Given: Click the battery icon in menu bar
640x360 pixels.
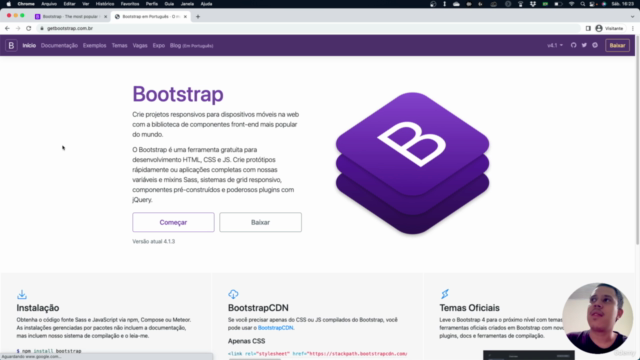Looking at the screenshot, I should point(558,4).
